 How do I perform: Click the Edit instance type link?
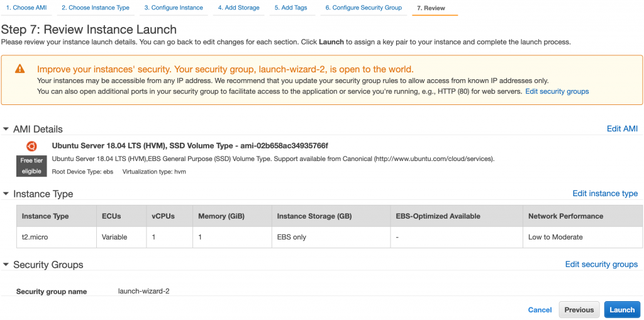click(x=605, y=194)
